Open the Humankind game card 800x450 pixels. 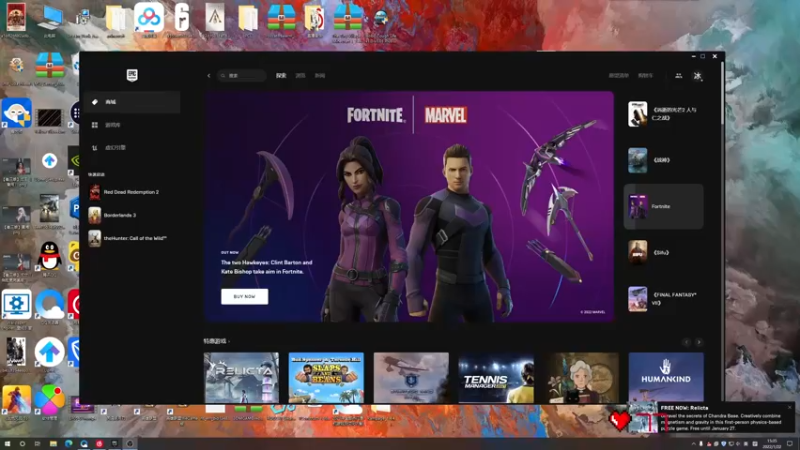pyautogui.click(x=666, y=378)
